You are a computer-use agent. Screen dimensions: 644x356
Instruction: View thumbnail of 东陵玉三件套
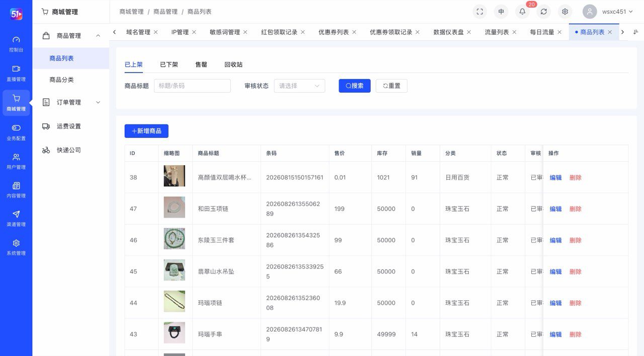(x=174, y=239)
